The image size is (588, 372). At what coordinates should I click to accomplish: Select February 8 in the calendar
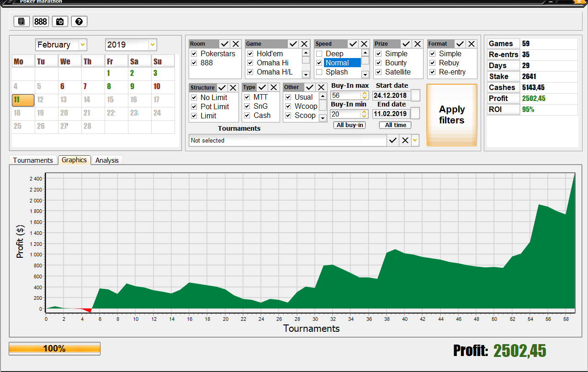(x=109, y=86)
